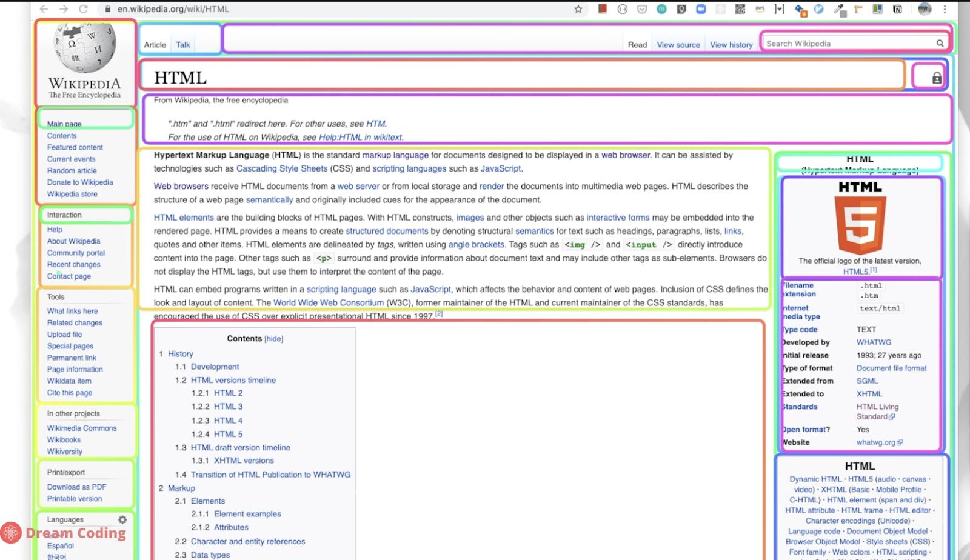Screen dimensions: 970x560
Task: Select the Read tab
Action: (x=637, y=45)
